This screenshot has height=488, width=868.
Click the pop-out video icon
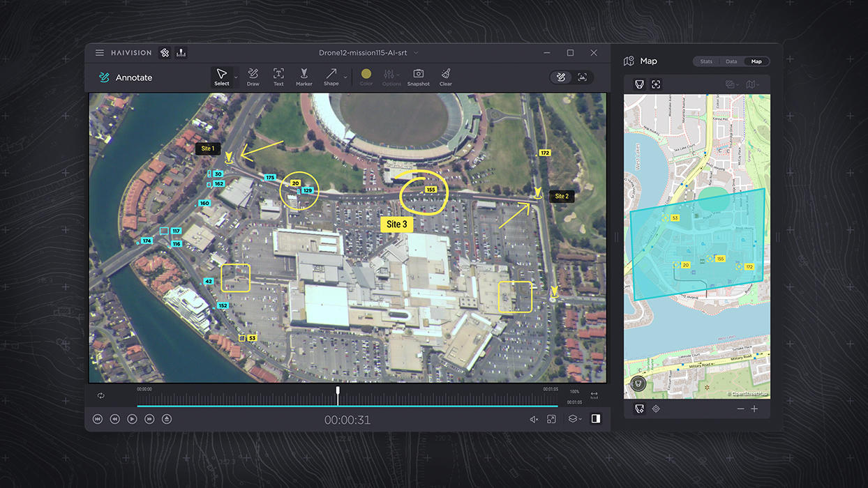551,419
